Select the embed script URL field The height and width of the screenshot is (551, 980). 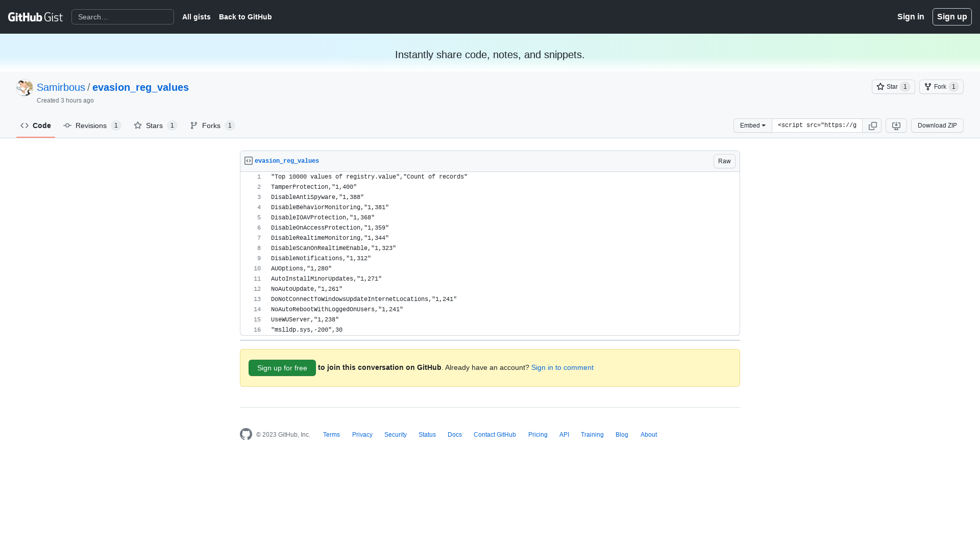point(817,126)
